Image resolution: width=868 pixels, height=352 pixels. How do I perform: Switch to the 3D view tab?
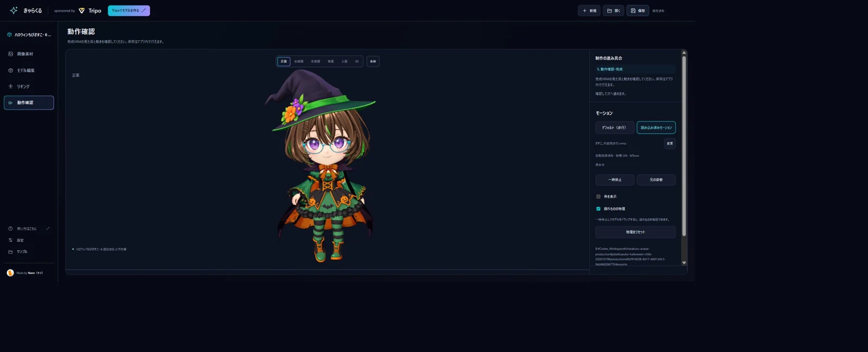(x=357, y=61)
